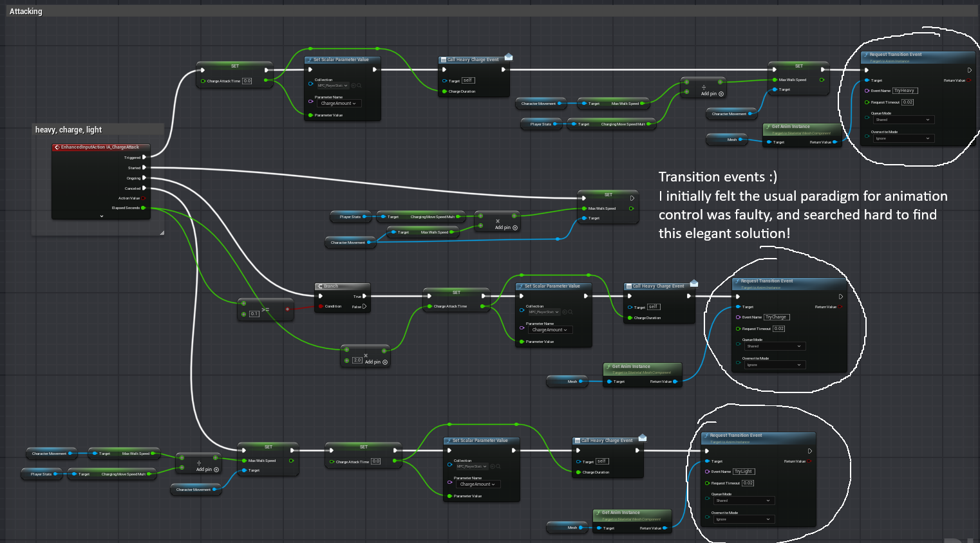Open ChargeAmount parameter dropdown in TryLight chain
The height and width of the screenshot is (543, 980).
(479, 484)
